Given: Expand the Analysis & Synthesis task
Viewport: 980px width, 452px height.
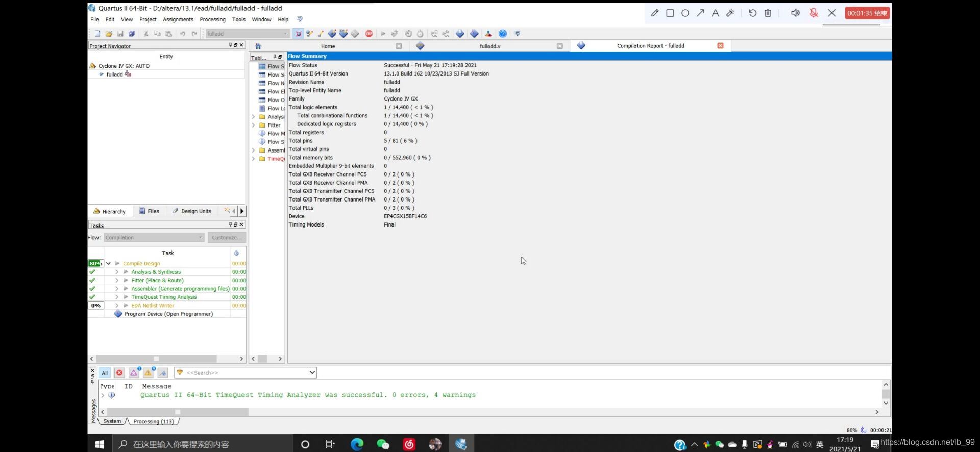Looking at the screenshot, I should click(x=116, y=272).
